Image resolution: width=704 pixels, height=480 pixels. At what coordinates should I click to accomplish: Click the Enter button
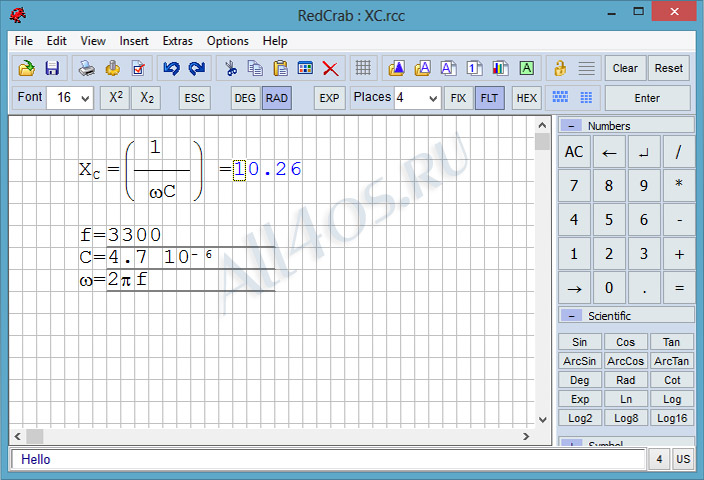pyautogui.click(x=647, y=98)
